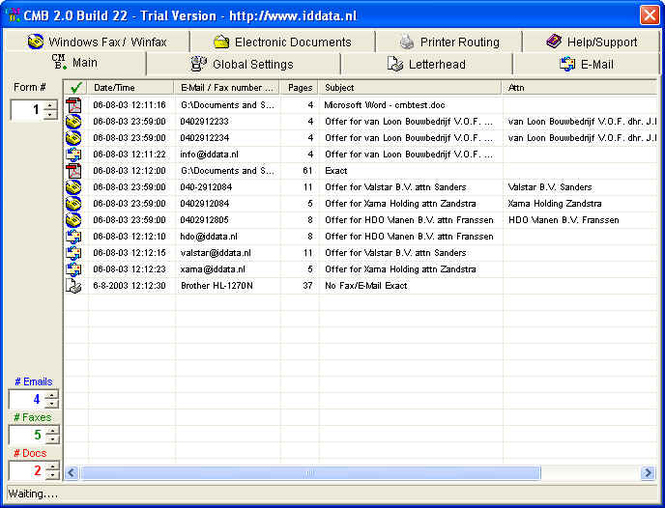The image size is (665, 508).
Task: Select the 'No Fax/E-Mail Exact' subject
Action: point(366,286)
